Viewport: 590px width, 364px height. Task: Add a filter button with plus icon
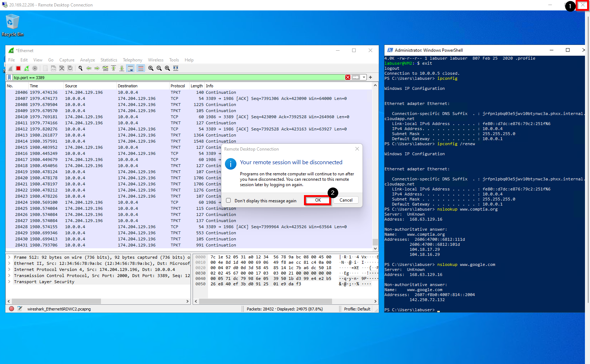[370, 77]
